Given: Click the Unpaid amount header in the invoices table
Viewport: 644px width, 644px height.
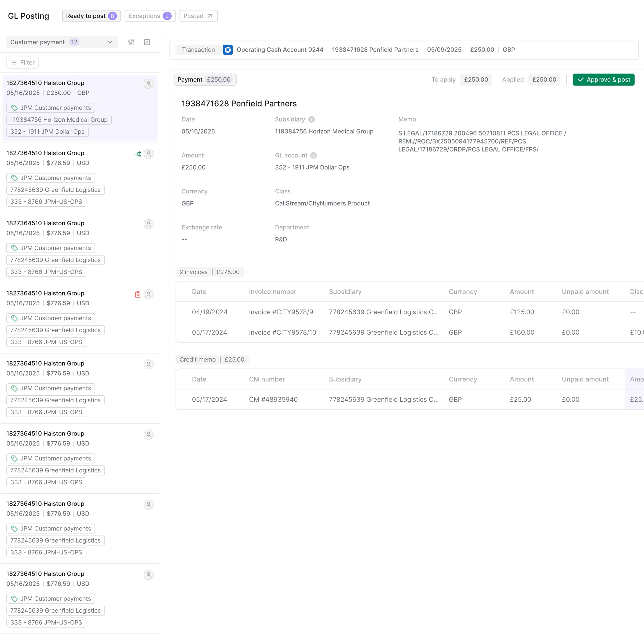Looking at the screenshot, I should pos(585,292).
